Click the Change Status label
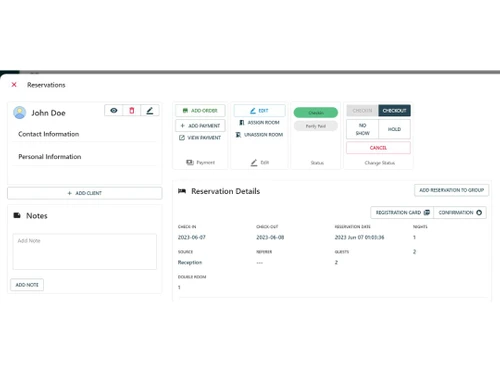 379,163
